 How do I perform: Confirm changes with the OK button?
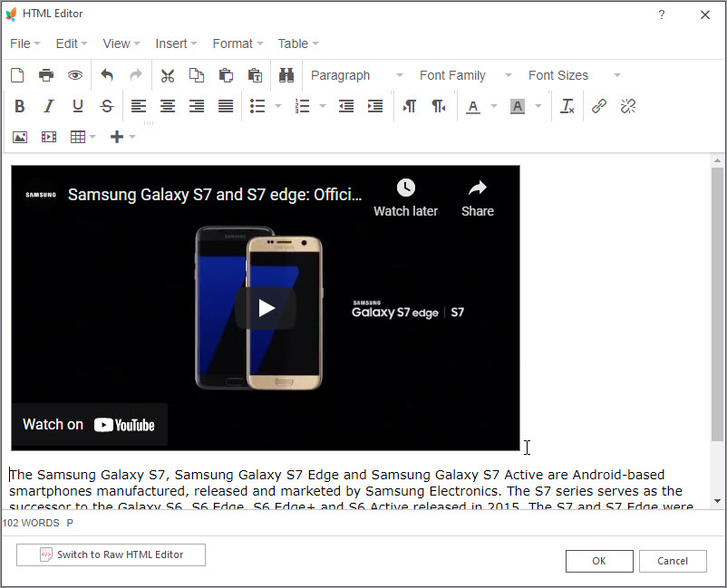click(599, 561)
